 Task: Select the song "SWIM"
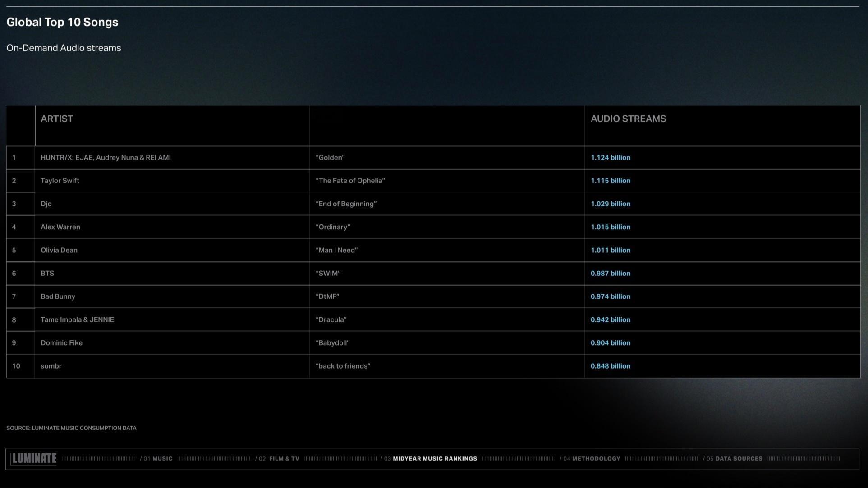click(328, 274)
